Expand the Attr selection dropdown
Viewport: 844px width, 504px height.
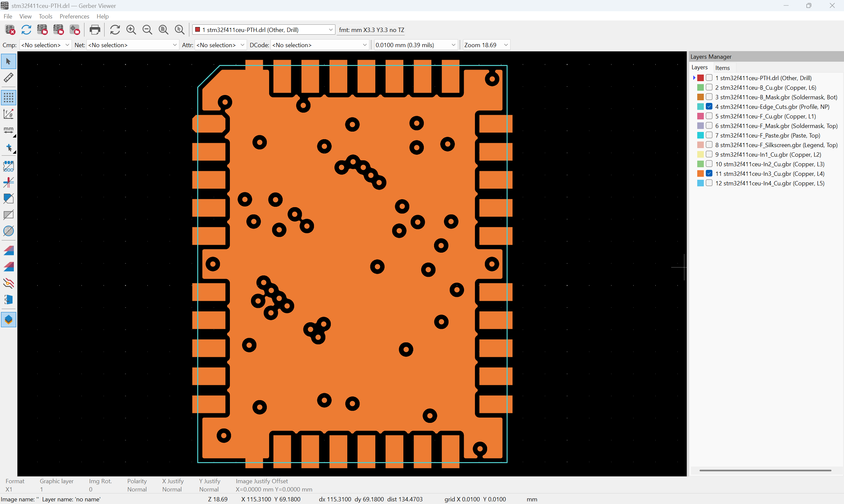click(x=220, y=45)
